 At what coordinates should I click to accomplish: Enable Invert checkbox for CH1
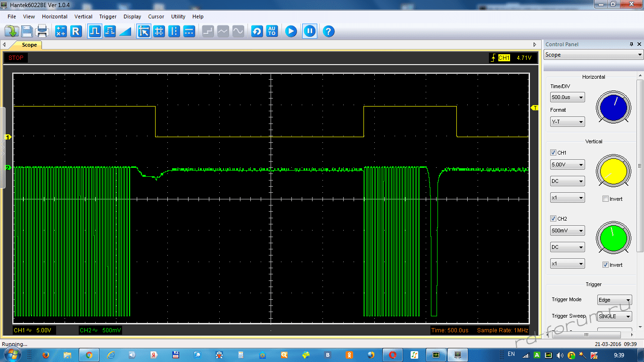pos(605,199)
